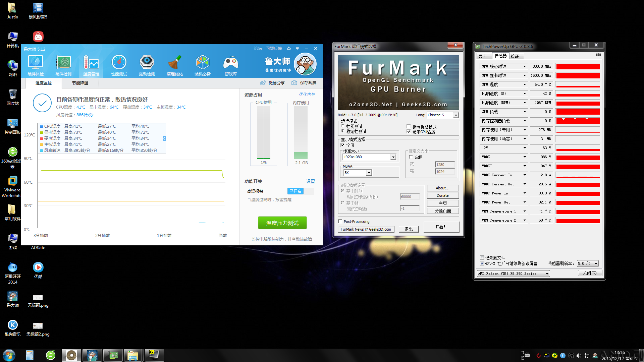
Task: Check Post-Processing option
Action: (340, 222)
